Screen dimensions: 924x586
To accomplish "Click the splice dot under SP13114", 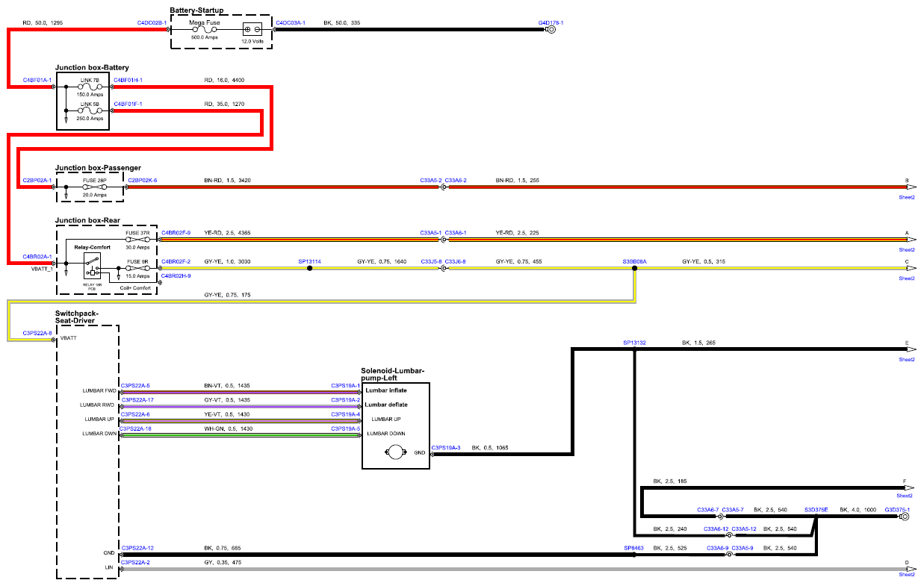I will [x=309, y=268].
